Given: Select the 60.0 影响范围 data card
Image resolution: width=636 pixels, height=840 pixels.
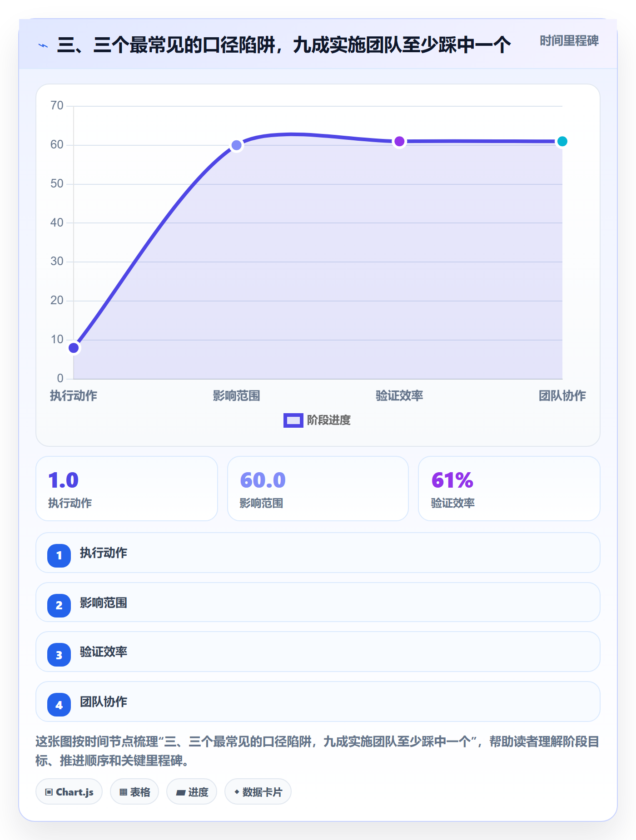Looking at the screenshot, I should 318,489.
